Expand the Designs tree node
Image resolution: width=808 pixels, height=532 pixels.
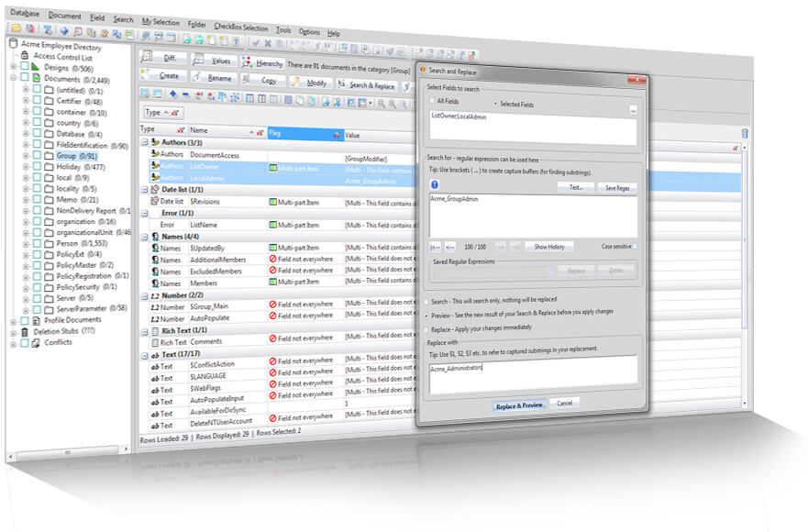point(14,67)
